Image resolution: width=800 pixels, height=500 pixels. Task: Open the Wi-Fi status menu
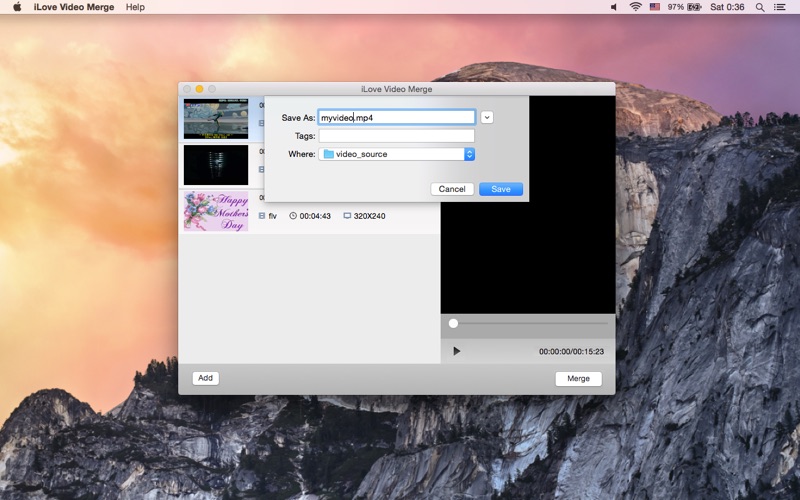pos(635,7)
